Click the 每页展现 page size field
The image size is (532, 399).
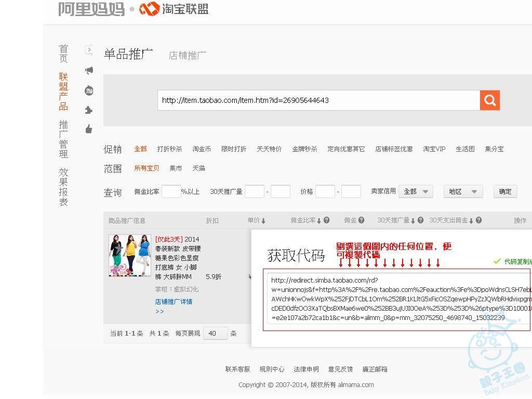click(x=216, y=333)
